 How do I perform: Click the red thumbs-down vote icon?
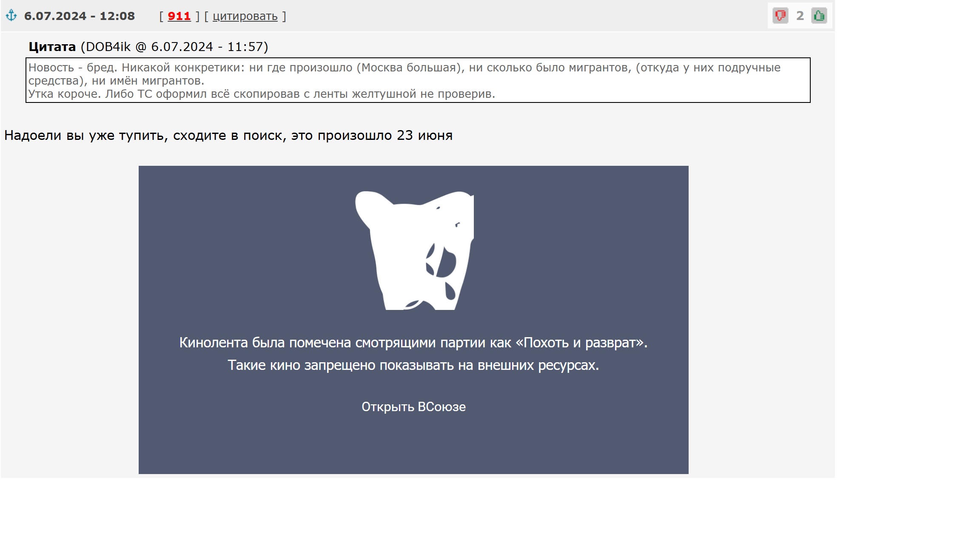point(780,16)
